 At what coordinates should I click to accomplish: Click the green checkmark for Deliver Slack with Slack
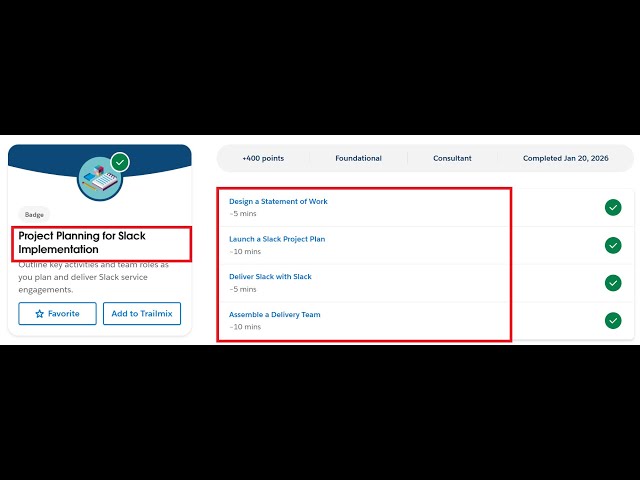pos(613,283)
